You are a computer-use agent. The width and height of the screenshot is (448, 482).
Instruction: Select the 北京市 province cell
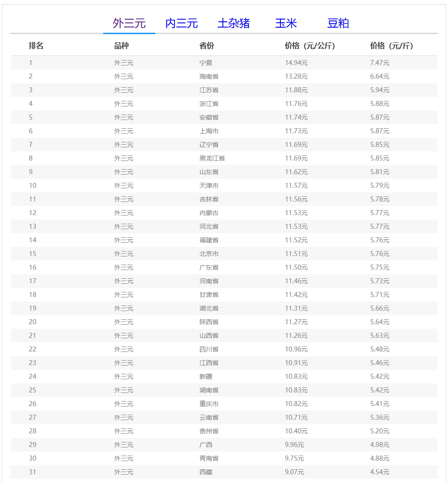point(209,254)
